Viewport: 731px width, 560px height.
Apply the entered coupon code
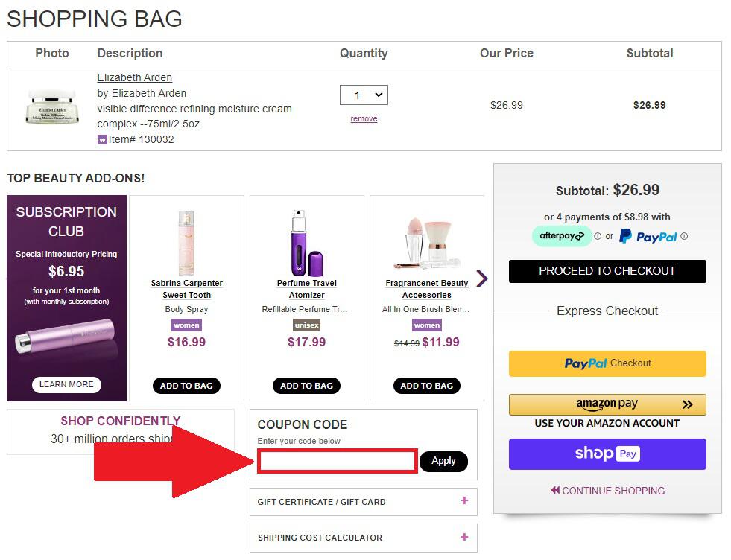tap(443, 461)
